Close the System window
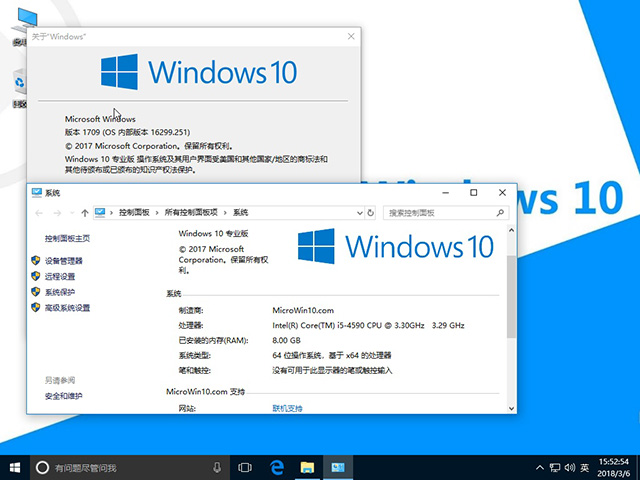The width and height of the screenshot is (640, 480). tap(502, 193)
